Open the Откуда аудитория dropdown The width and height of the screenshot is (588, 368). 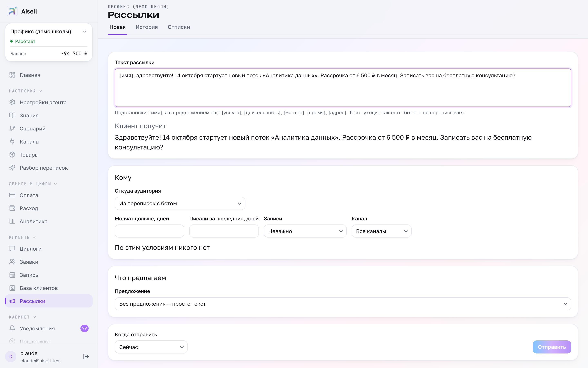(180, 203)
